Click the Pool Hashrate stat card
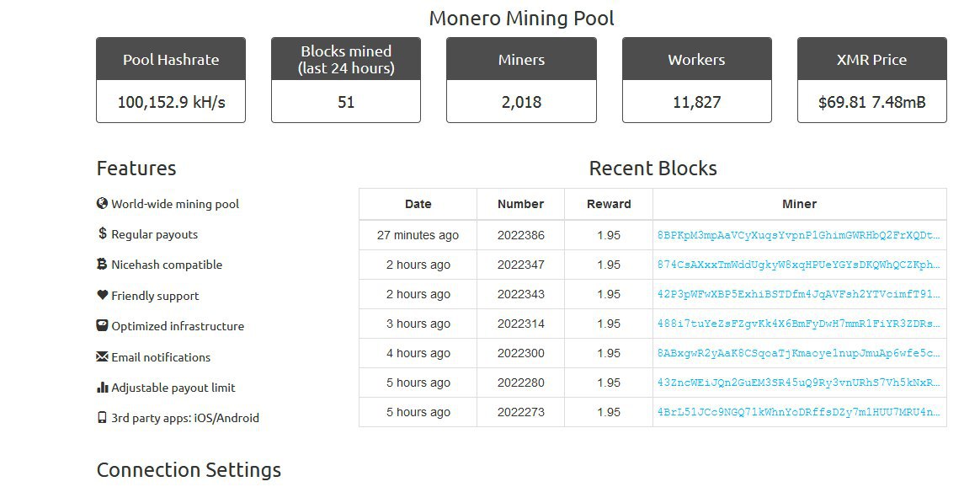The image size is (980, 487). (171, 80)
